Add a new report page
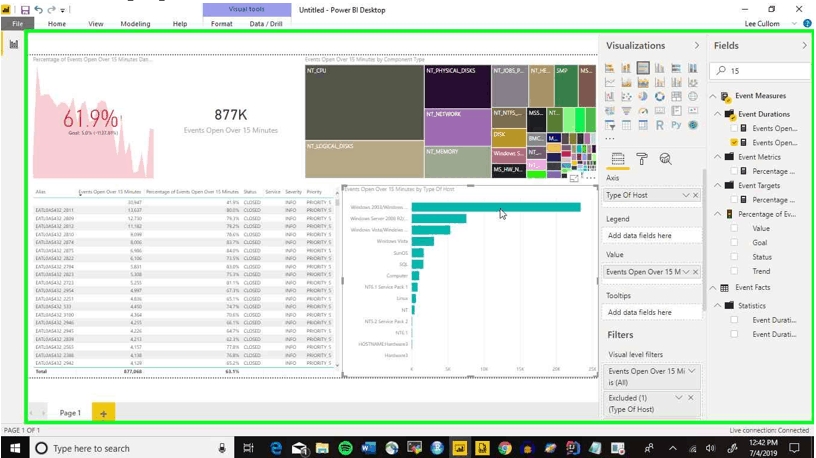This screenshot has height=458, width=816. [x=103, y=413]
